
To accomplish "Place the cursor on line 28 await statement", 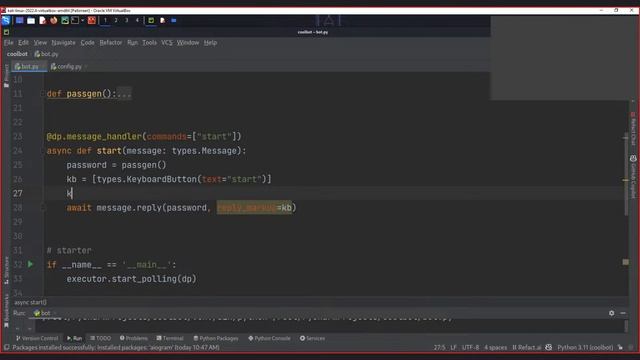I will point(182,208).
